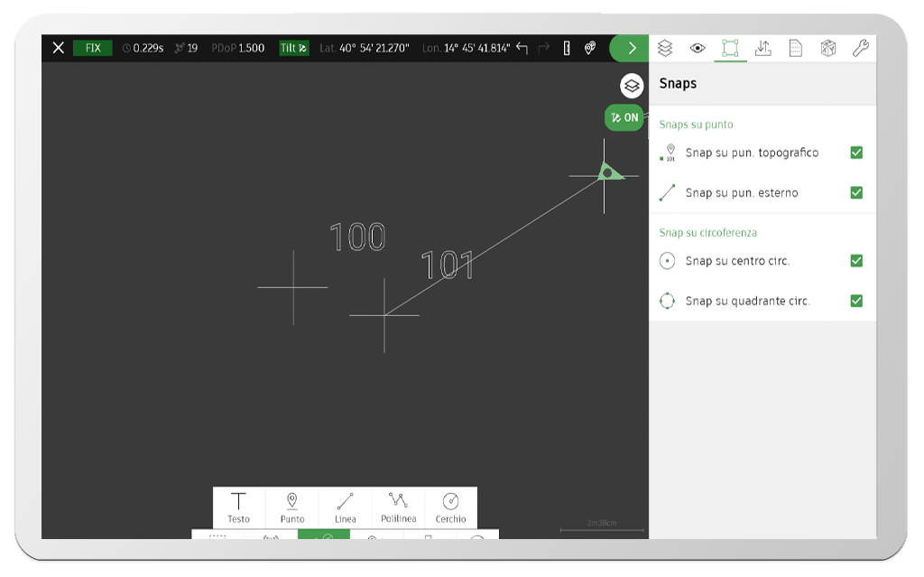This screenshot has width=924, height=577.
Task: Click the Tilt indicator control
Action: coord(295,48)
